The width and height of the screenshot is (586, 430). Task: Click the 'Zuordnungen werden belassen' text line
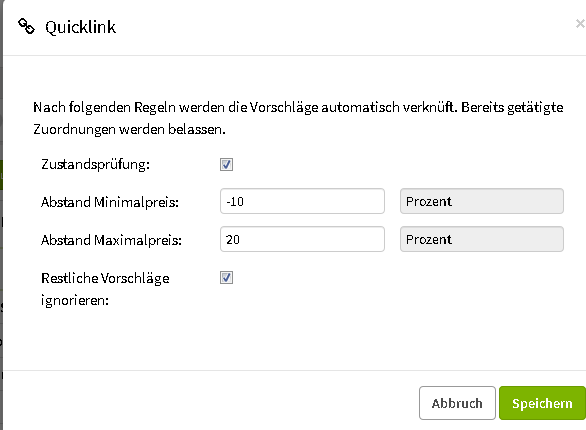click(x=129, y=130)
